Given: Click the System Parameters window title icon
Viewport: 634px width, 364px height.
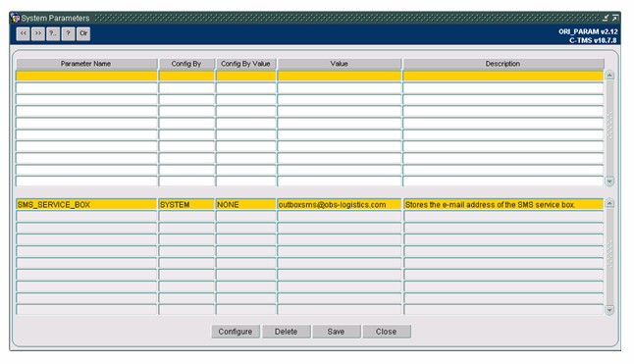Looking at the screenshot, I should click(16, 18).
